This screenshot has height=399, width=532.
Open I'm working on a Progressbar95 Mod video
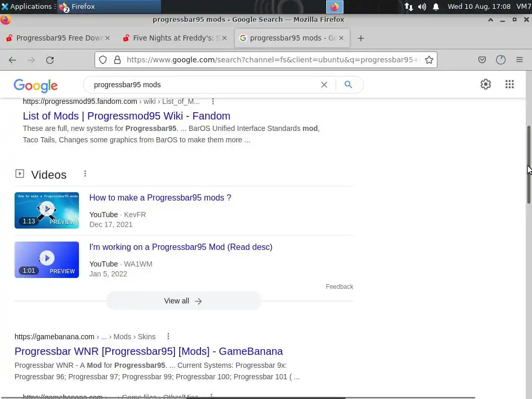pos(181,247)
